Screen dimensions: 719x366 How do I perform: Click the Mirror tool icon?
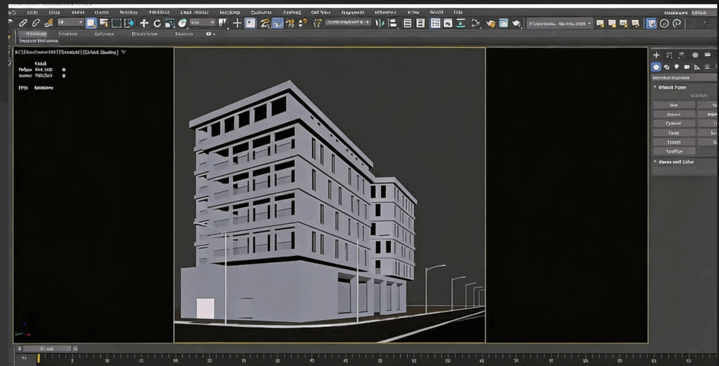(x=380, y=23)
